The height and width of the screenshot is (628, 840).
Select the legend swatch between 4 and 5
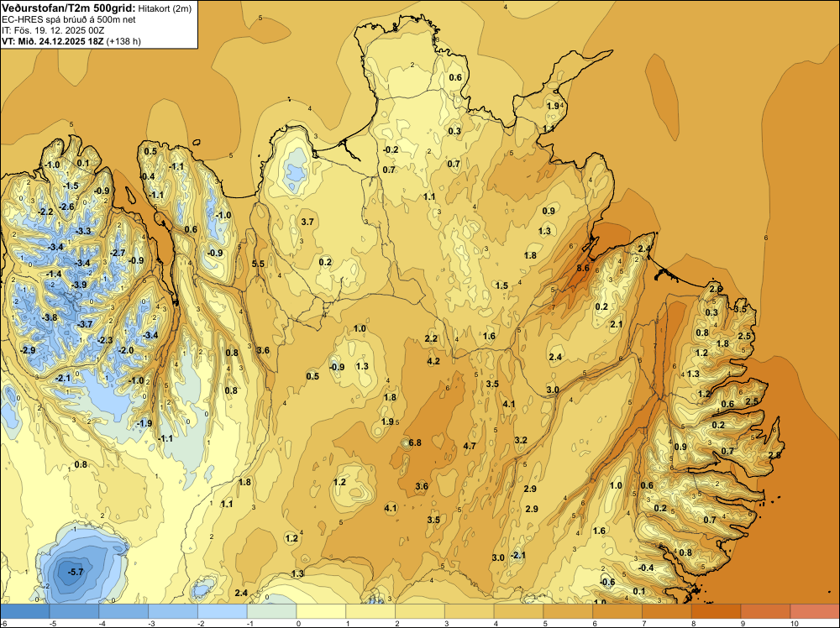pyautogui.click(x=518, y=611)
